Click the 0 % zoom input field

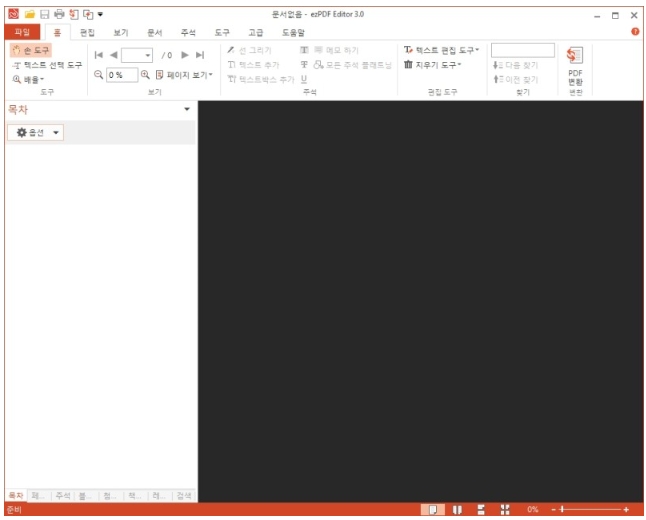coord(122,75)
